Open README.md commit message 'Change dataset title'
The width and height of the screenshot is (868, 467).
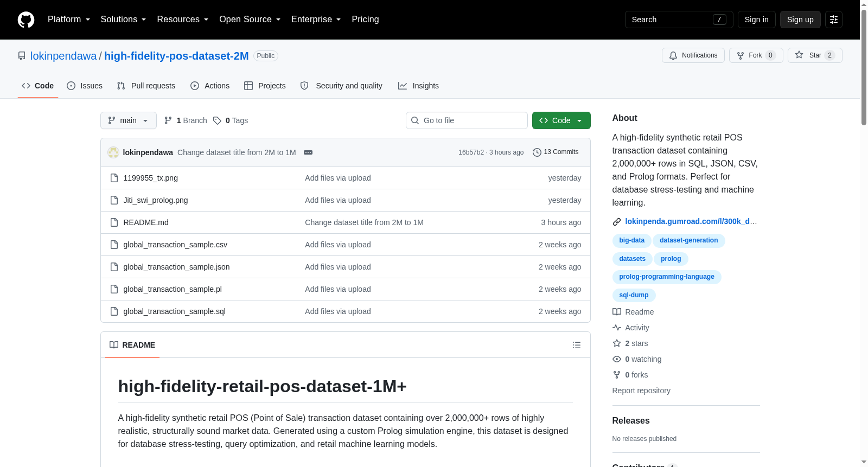[364, 222]
